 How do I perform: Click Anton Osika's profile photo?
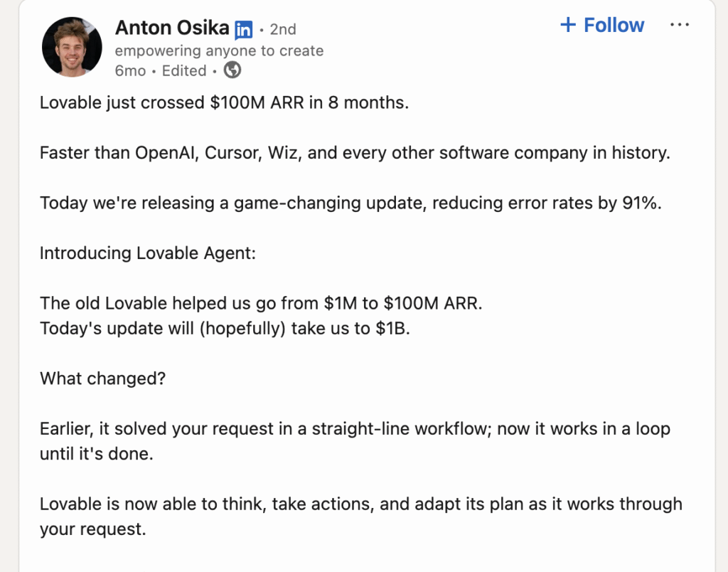pos(72,47)
